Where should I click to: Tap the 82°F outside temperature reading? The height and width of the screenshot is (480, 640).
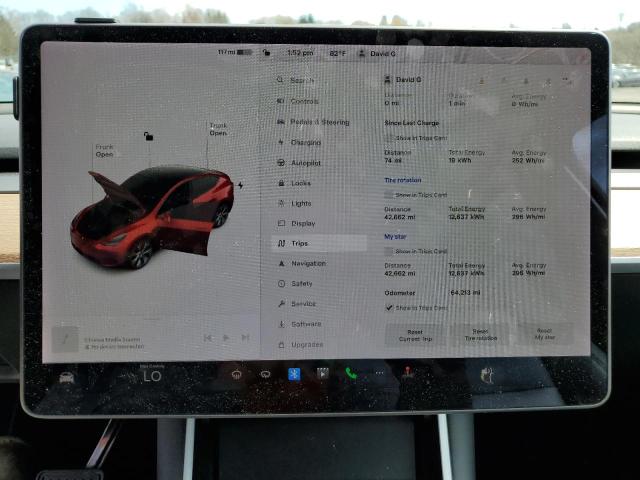pyautogui.click(x=338, y=53)
